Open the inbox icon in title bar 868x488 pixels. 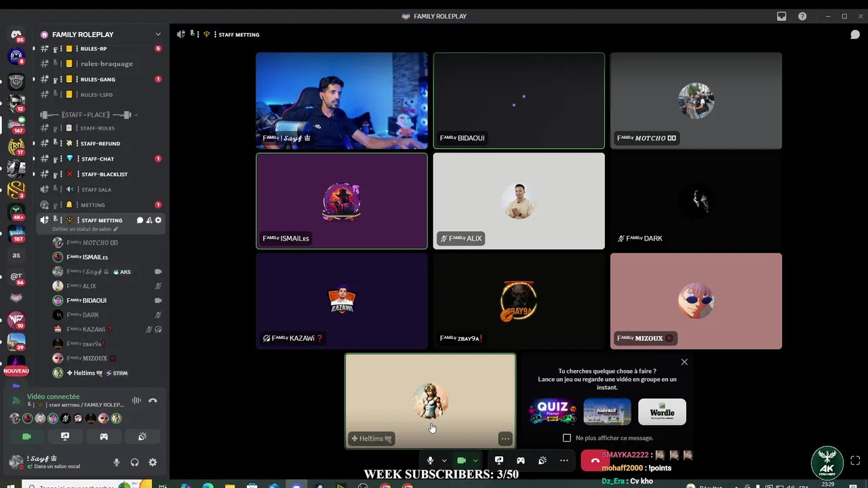pos(782,16)
